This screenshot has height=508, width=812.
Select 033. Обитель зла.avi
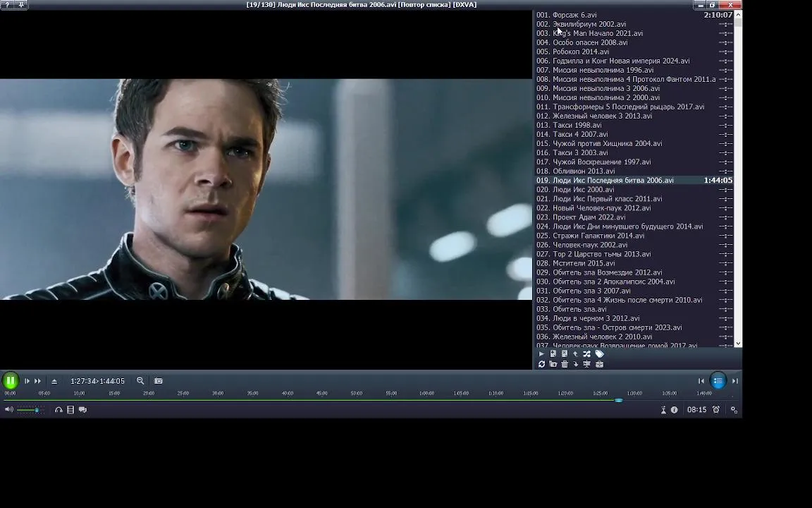[x=634, y=310]
